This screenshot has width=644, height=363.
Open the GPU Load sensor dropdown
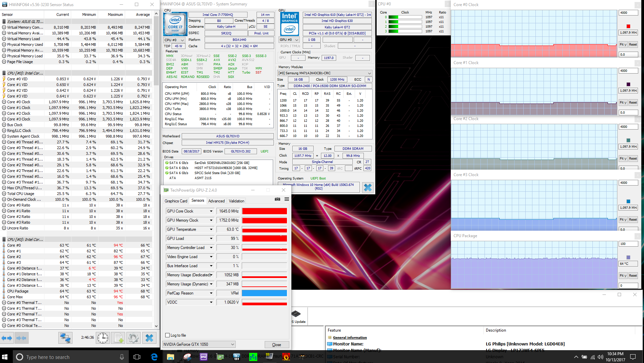click(x=211, y=239)
